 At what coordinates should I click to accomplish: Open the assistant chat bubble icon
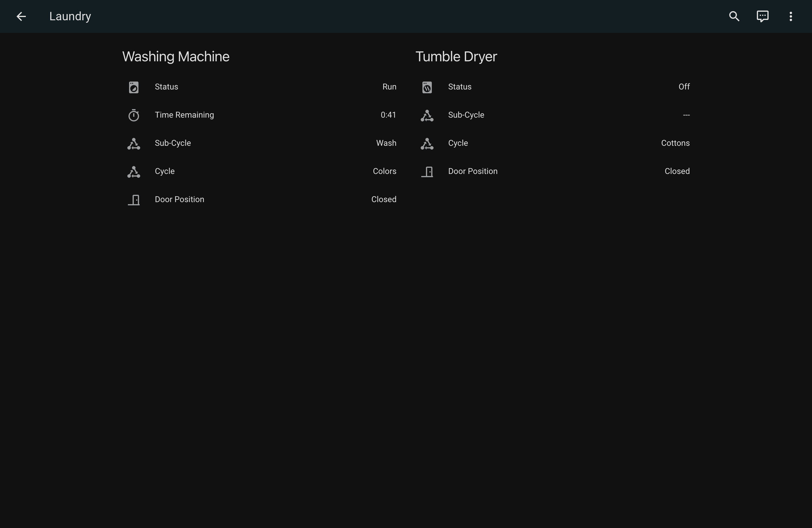point(762,16)
